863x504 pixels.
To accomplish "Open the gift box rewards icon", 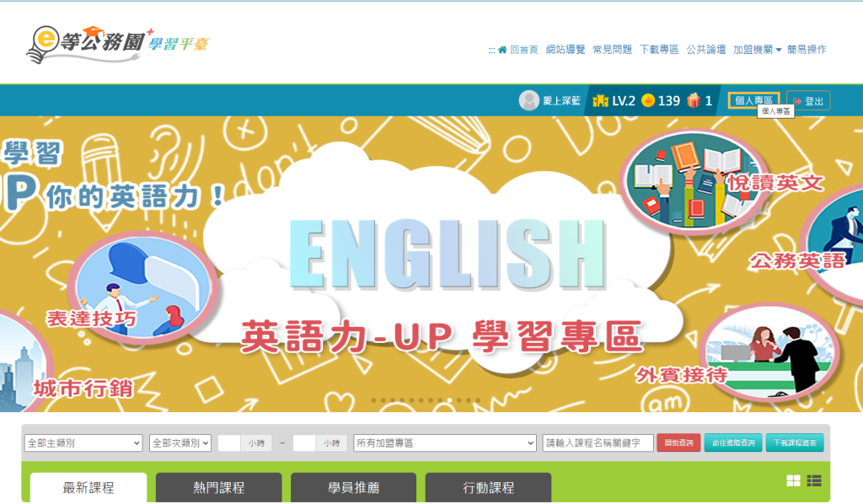I will 694,100.
